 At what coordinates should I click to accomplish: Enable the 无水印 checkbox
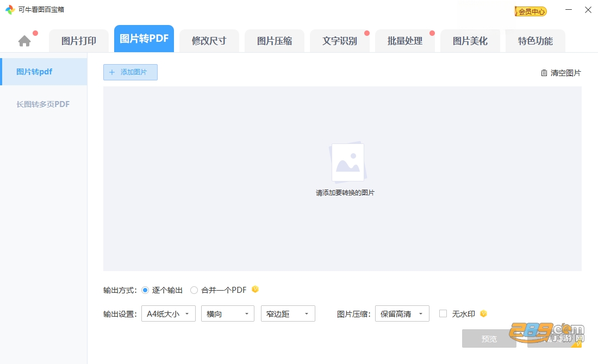click(443, 313)
